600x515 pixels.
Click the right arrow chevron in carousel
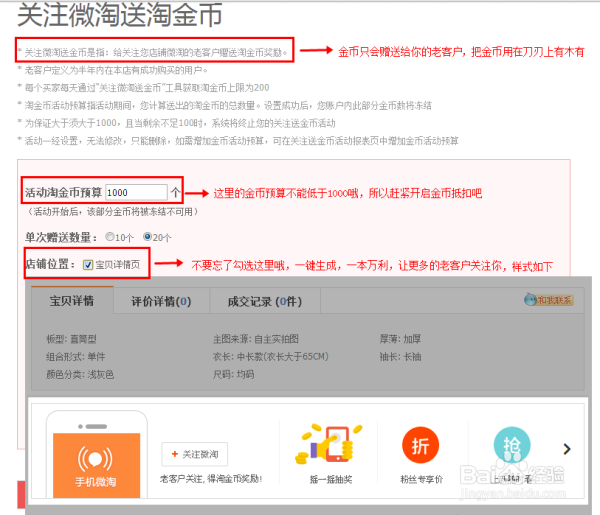coord(567,449)
